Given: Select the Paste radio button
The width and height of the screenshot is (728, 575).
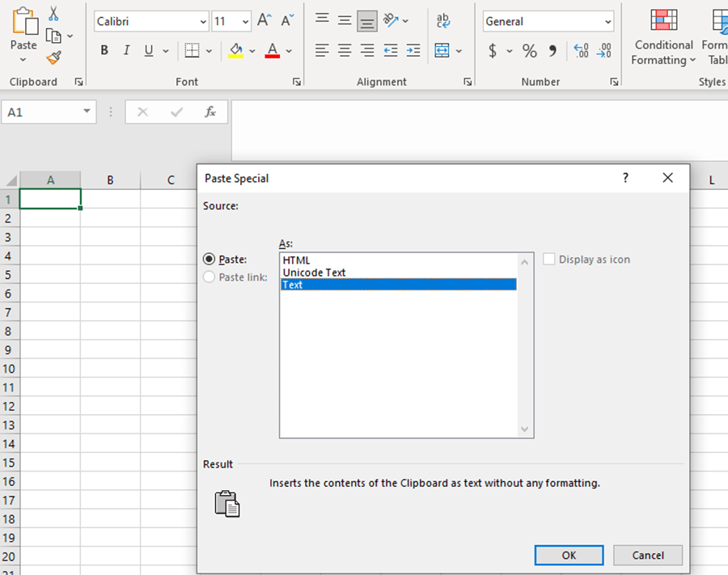Looking at the screenshot, I should pos(209,259).
